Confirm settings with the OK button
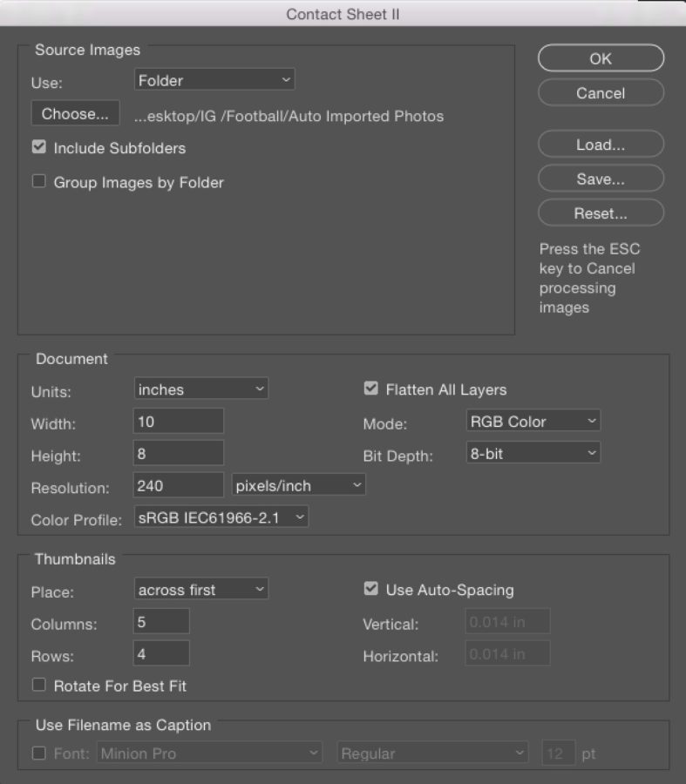The height and width of the screenshot is (784, 686). pos(600,58)
